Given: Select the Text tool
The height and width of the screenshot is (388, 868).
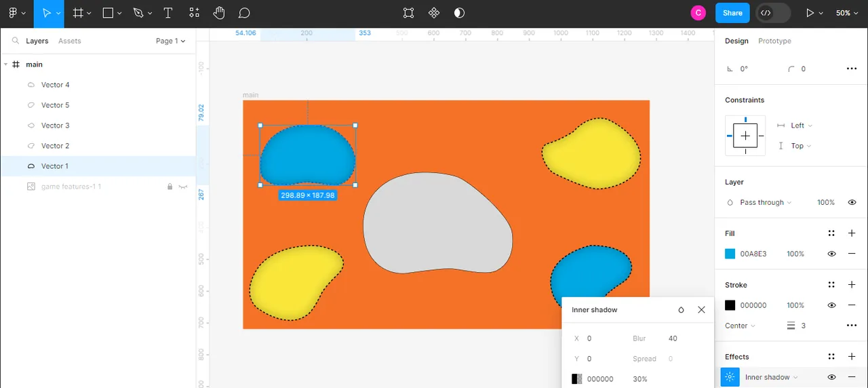Looking at the screenshot, I should (168, 13).
